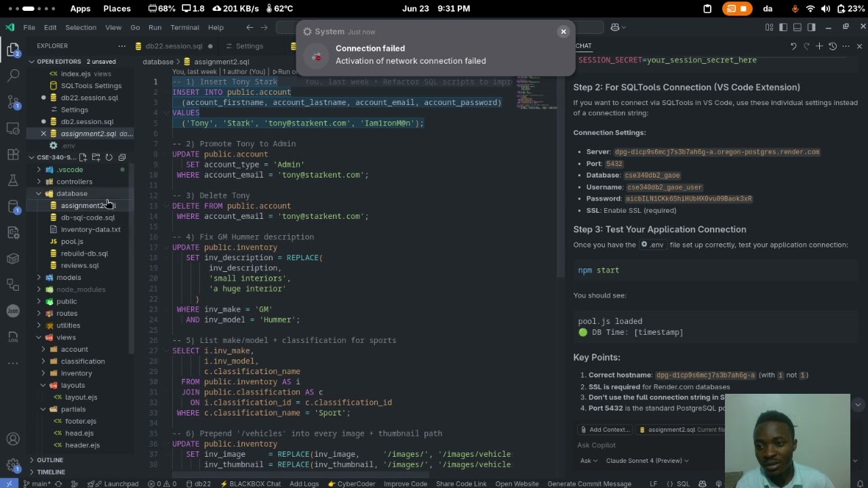Collapse all folders in explorer
Image resolution: width=868 pixels, height=488 pixels.
[x=122, y=157]
